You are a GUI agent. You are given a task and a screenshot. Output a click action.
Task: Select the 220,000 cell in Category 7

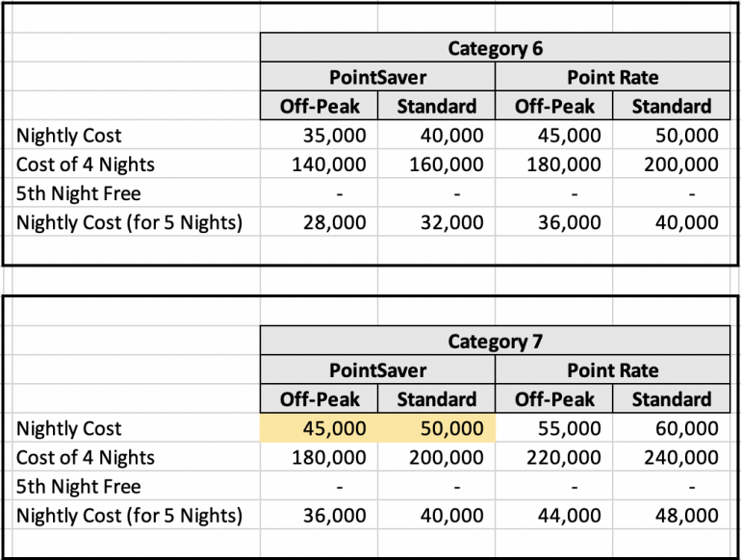pos(554,458)
